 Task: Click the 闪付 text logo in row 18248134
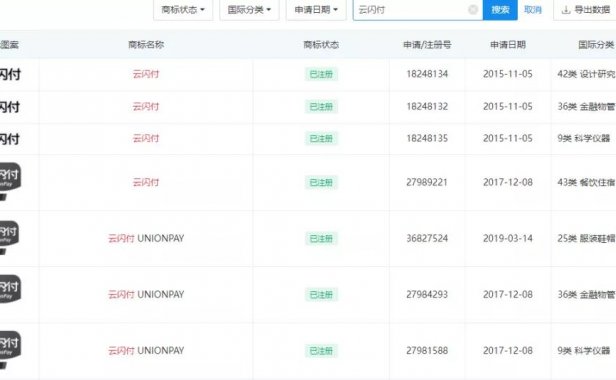click(x=10, y=74)
